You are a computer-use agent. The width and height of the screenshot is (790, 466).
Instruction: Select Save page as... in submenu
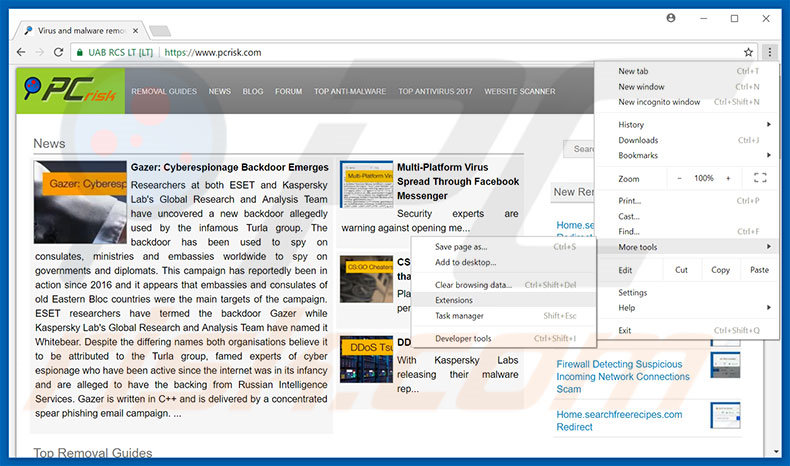pyautogui.click(x=504, y=247)
